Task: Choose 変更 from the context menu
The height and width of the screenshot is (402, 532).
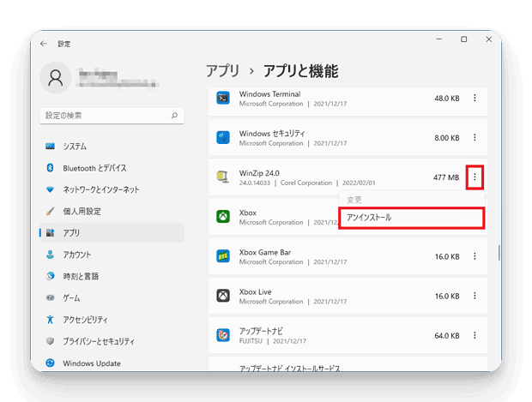Action: tap(412, 200)
